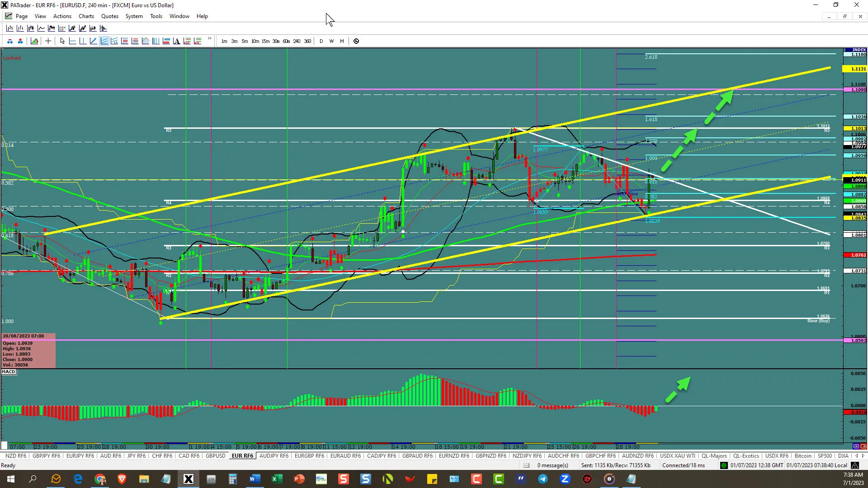
Task: Switch to the GBPJPY RF6 tab
Action: click(46, 456)
